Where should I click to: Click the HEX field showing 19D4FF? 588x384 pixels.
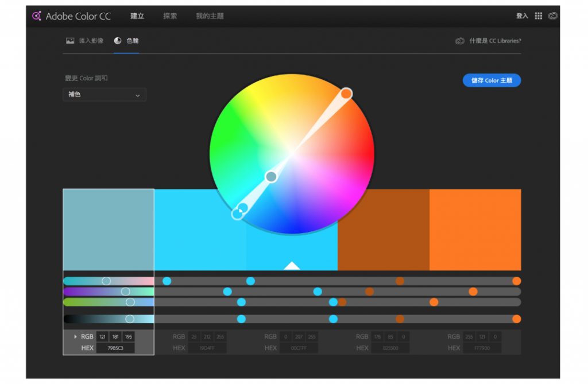click(x=207, y=348)
